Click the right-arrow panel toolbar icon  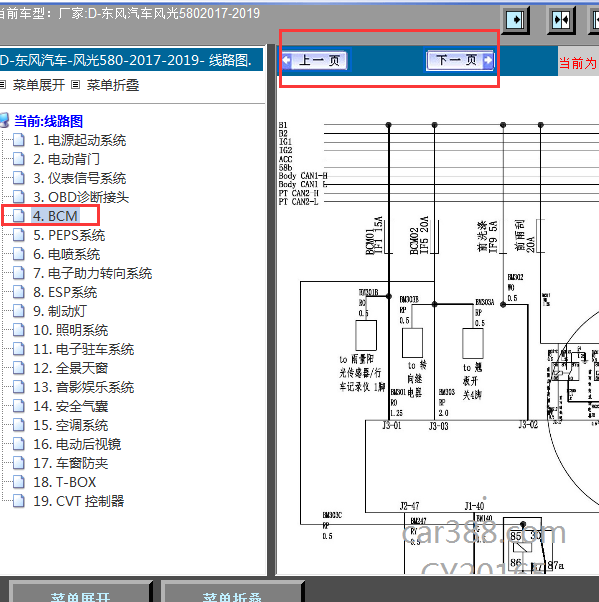coord(515,20)
